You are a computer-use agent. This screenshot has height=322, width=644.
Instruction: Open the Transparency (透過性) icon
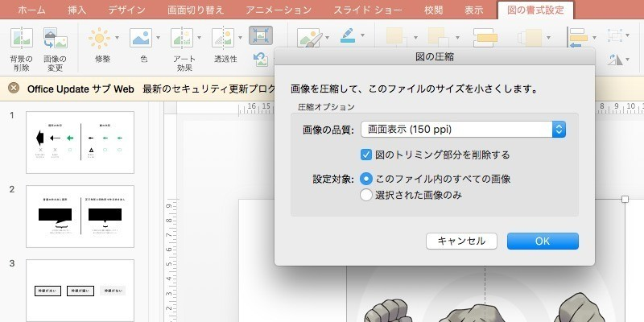[223, 38]
